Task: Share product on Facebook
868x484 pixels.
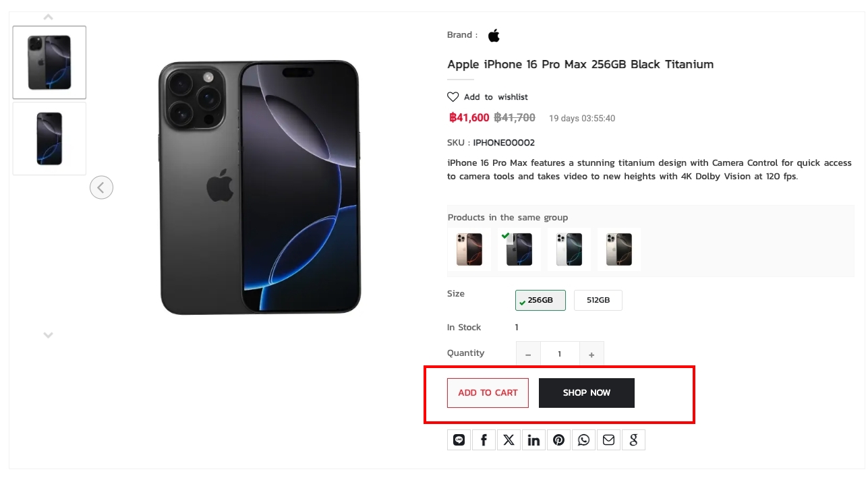Action: point(484,440)
